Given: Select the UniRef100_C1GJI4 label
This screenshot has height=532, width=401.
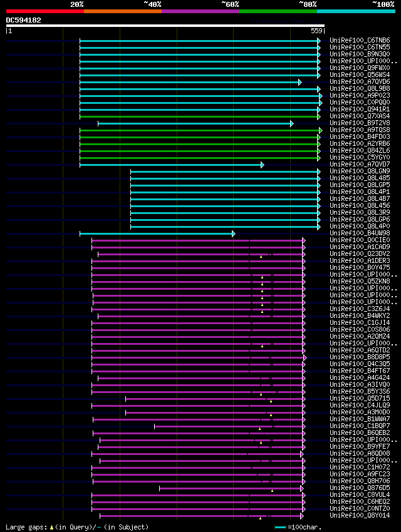Looking at the screenshot, I should [360, 323].
